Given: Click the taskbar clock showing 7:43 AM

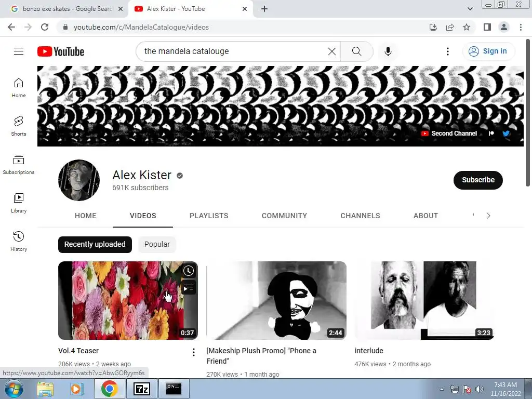Looking at the screenshot, I should (505, 389).
